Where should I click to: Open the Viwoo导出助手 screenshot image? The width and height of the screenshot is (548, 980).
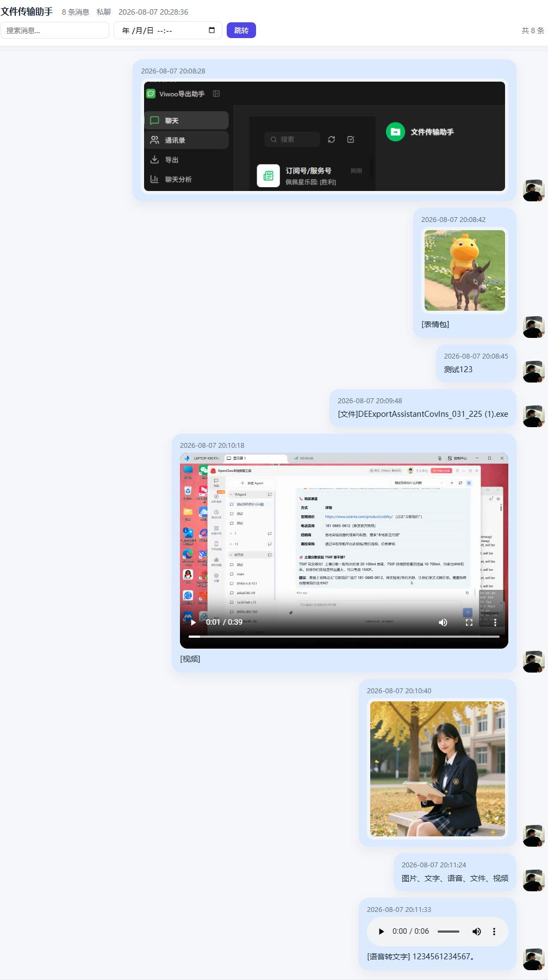click(x=325, y=136)
